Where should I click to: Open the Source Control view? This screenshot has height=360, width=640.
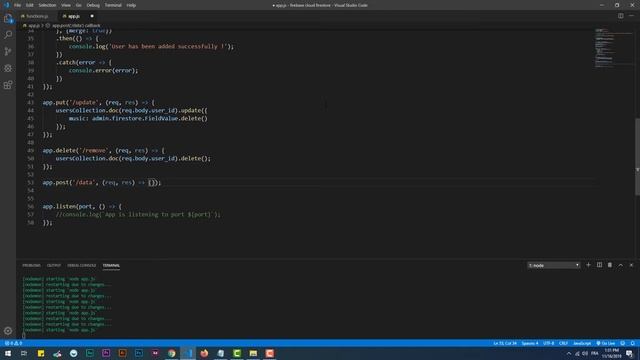point(8,51)
